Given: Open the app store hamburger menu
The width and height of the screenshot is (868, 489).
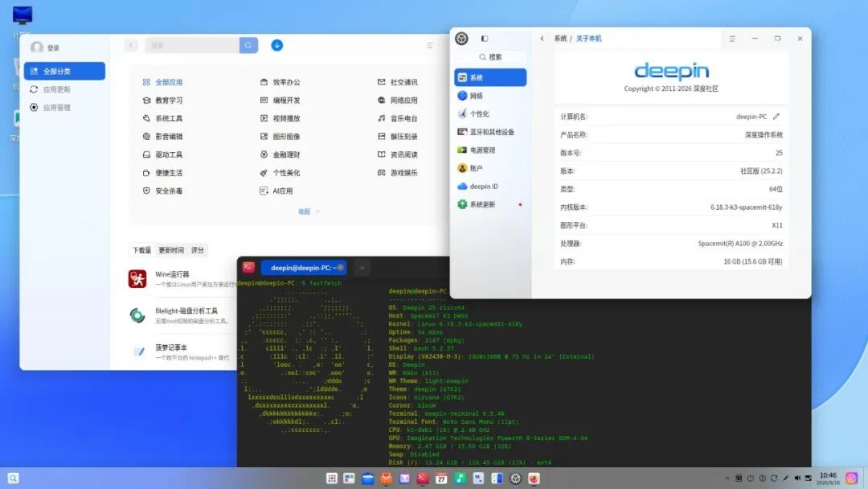Looking at the screenshot, I should pyautogui.click(x=429, y=45).
